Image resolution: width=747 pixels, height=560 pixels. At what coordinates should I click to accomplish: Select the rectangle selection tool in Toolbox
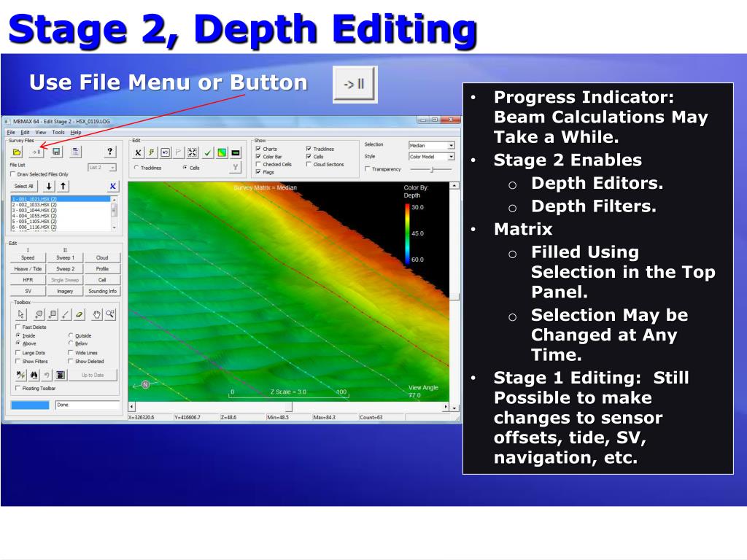(53, 314)
